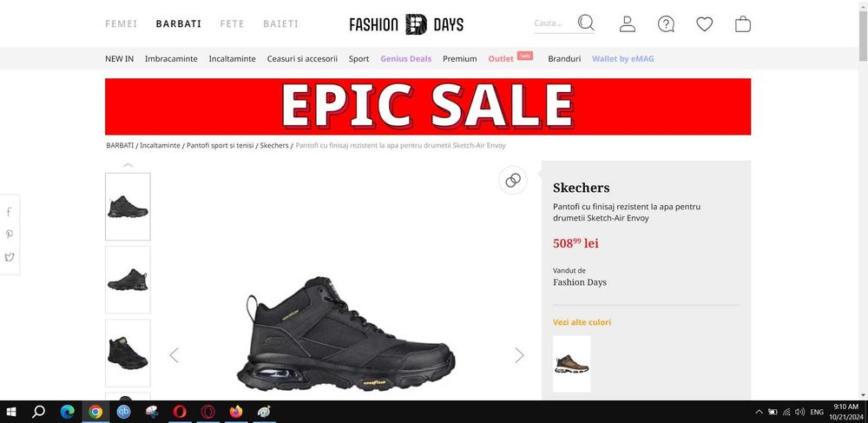Select the second shoe thumbnail image
This screenshot has width=868, height=423.
click(x=128, y=280)
